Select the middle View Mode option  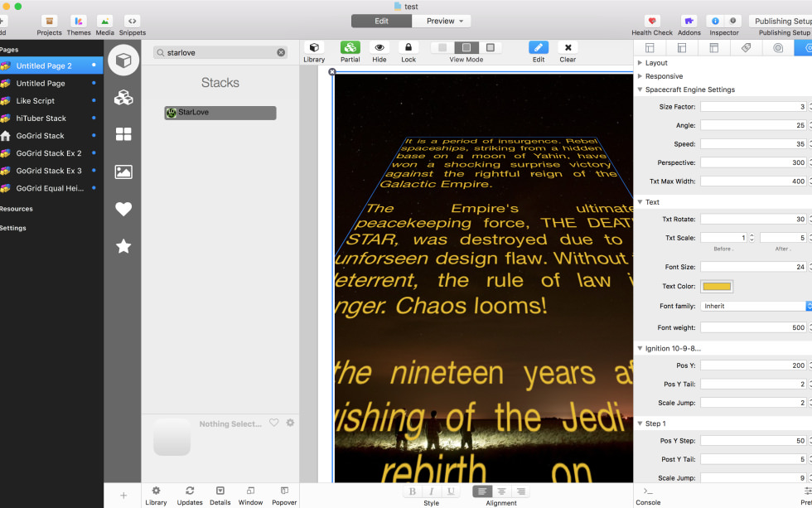466,47
